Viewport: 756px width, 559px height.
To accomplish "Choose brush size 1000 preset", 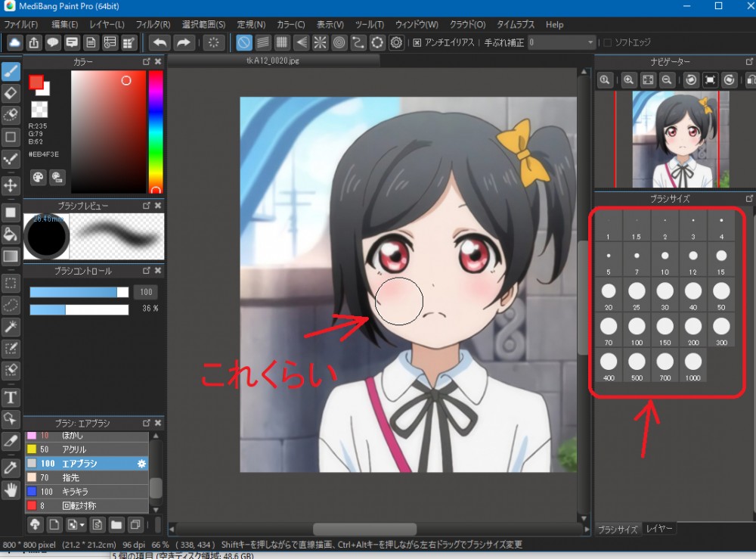I will [692, 365].
